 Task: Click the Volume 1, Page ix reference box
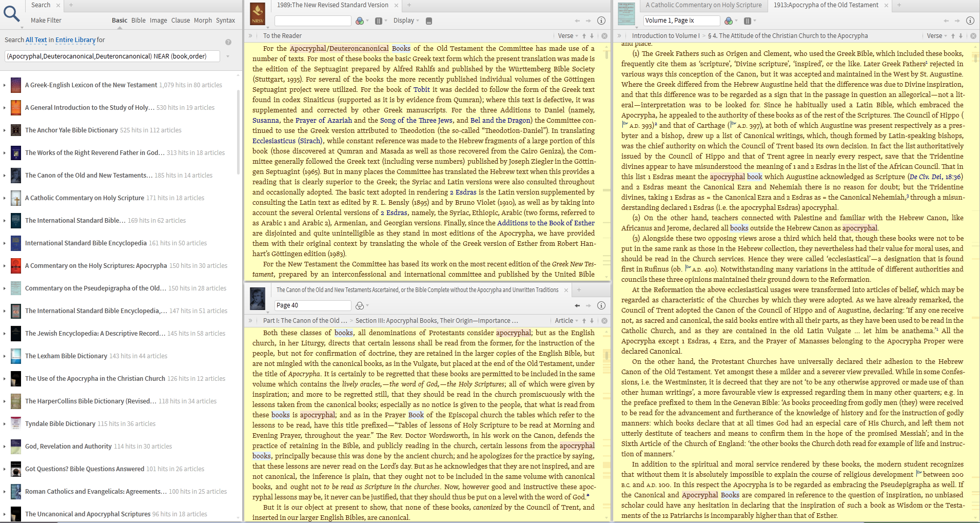(x=682, y=21)
